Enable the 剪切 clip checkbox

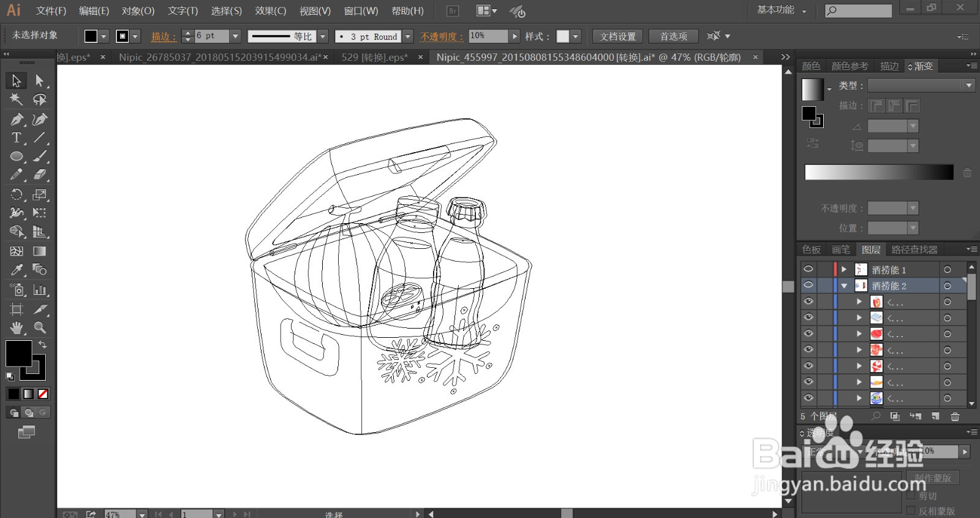tap(911, 495)
